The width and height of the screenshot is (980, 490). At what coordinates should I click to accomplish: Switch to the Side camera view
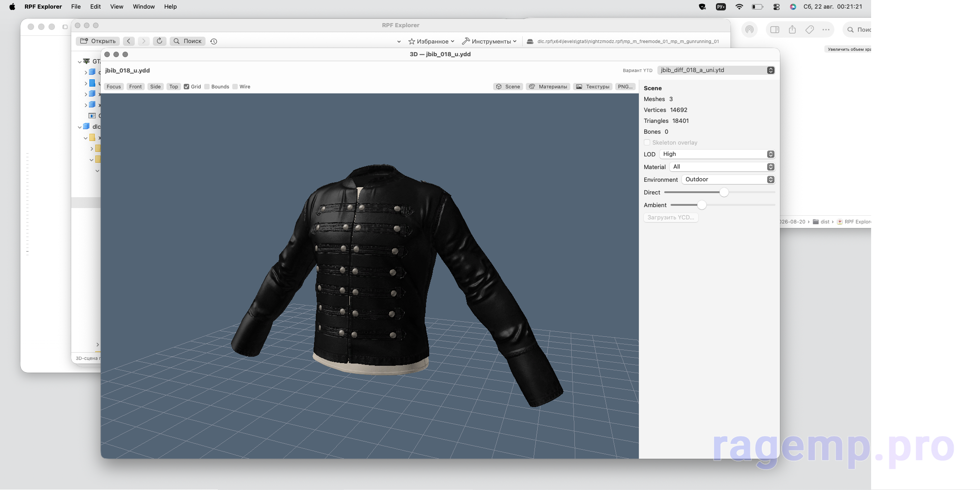(156, 87)
